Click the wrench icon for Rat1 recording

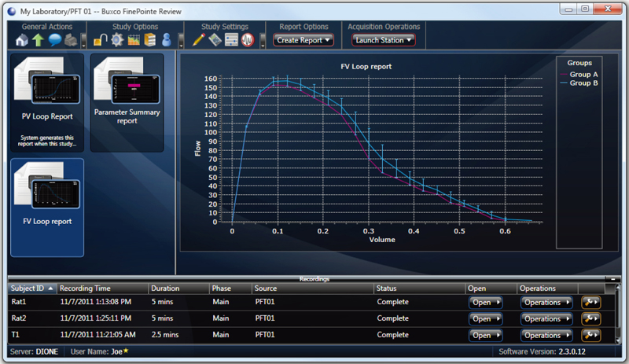[x=590, y=301]
